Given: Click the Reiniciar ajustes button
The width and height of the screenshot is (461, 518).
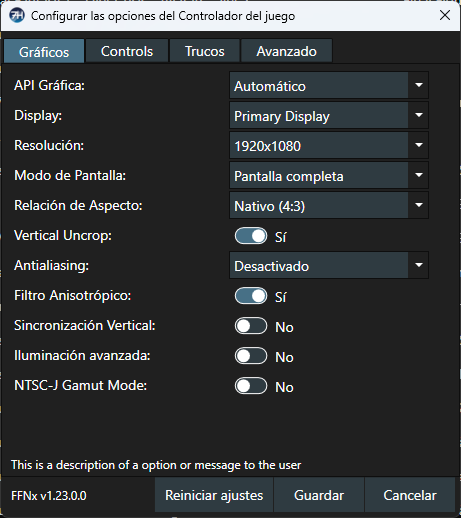Looking at the screenshot, I should tap(214, 495).
